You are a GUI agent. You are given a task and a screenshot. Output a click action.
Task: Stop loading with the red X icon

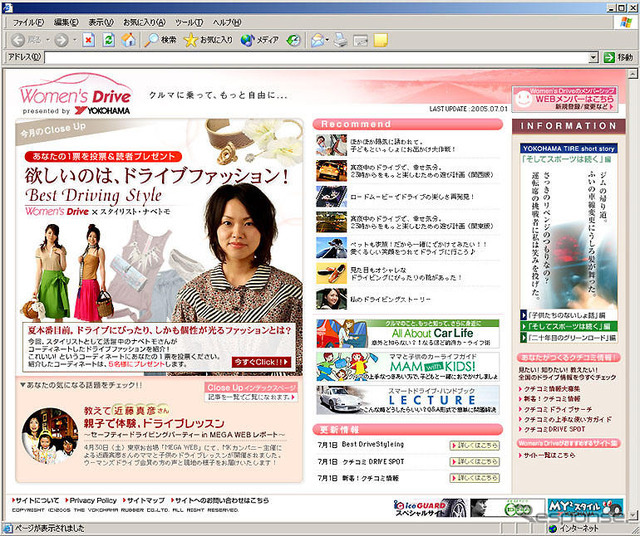[89, 40]
